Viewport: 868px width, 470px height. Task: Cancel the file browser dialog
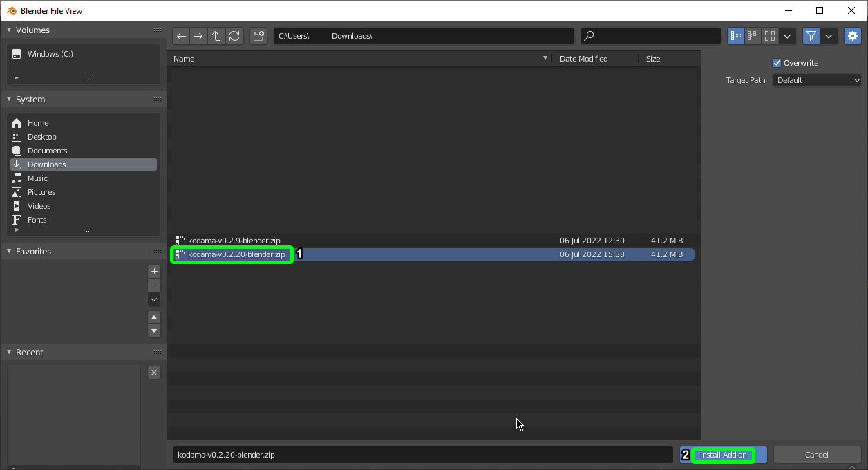click(x=817, y=455)
